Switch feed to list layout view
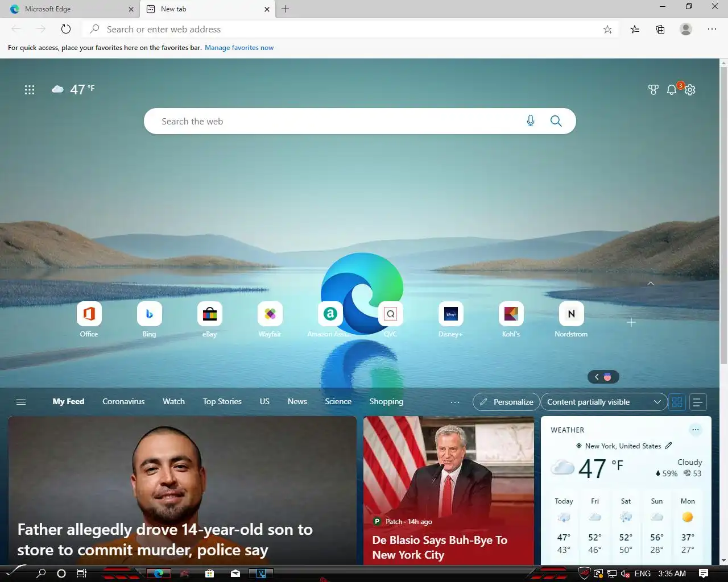The height and width of the screenshot is (582, 728). (698, 402)
